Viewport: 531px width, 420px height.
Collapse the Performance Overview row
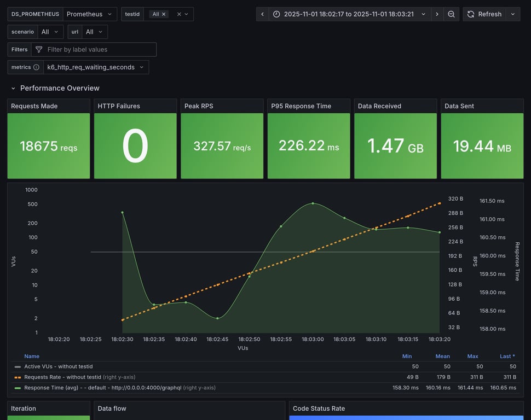13,89
